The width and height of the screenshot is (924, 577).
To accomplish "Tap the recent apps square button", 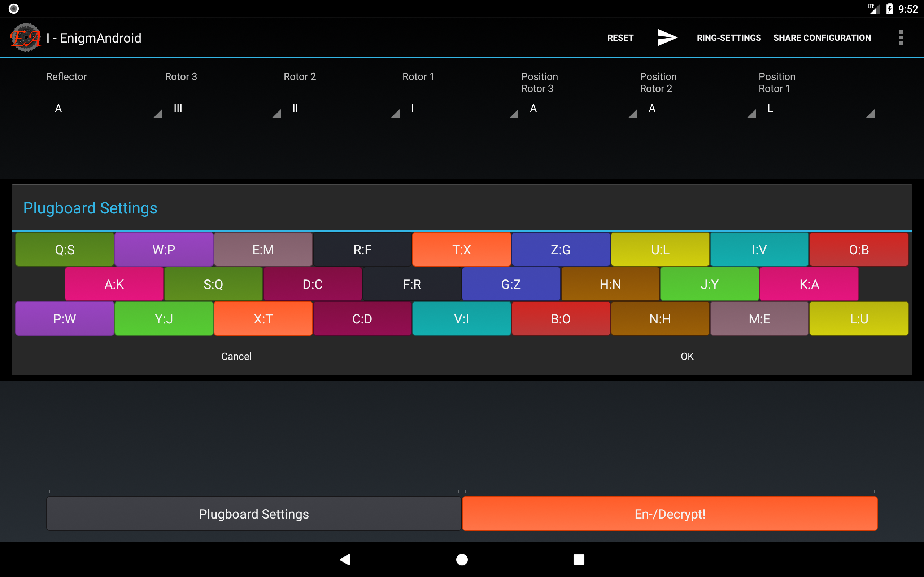I will [x=579, y=559].
